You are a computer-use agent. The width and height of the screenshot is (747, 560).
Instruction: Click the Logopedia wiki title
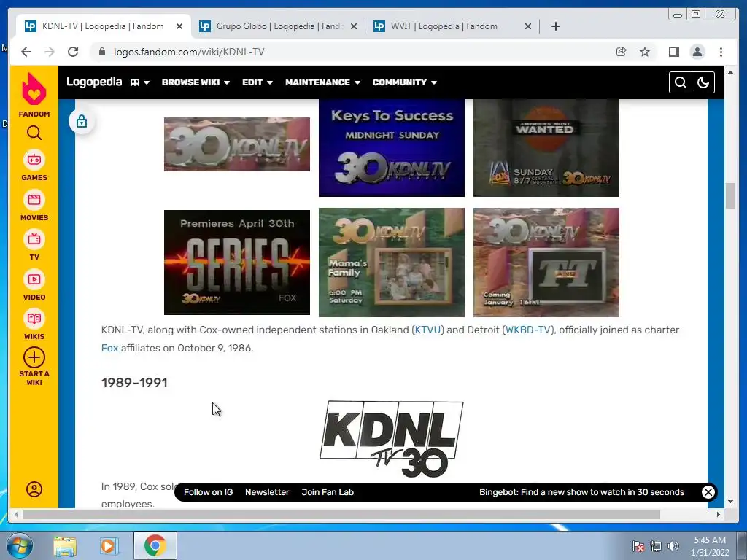[x=94, y=82]
